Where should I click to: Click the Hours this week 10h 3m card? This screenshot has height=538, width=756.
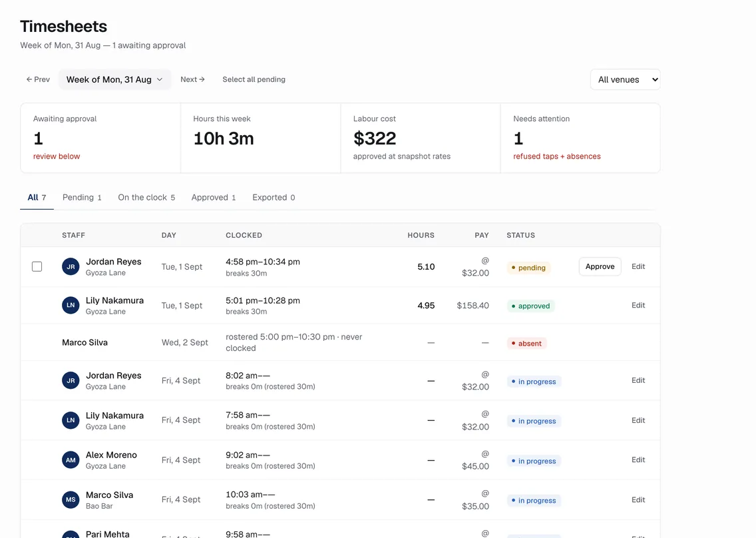coord(260,138)
